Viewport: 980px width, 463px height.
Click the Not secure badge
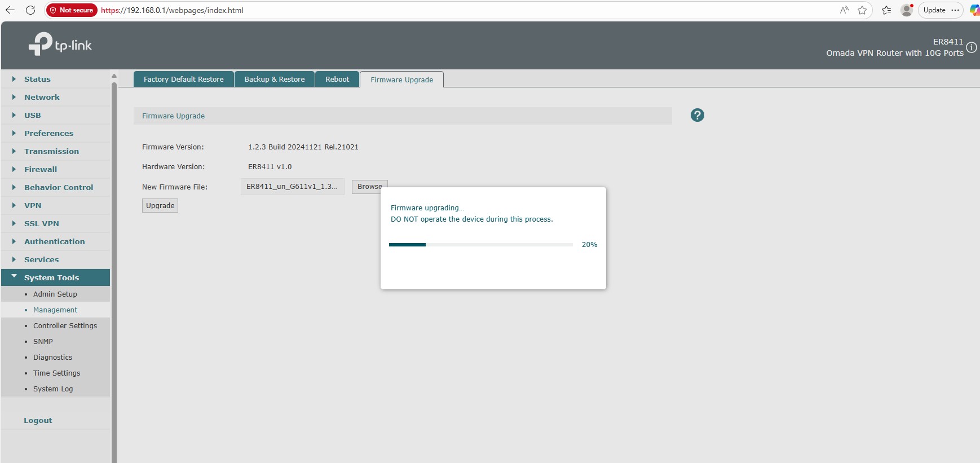[72, 10]
